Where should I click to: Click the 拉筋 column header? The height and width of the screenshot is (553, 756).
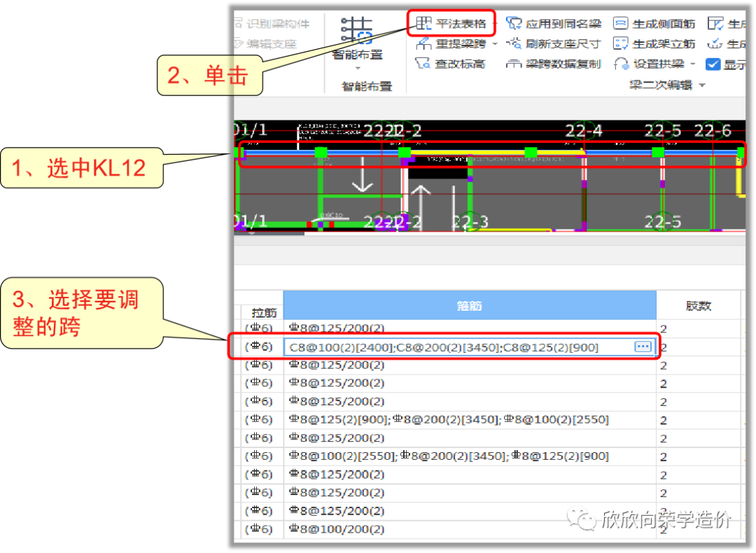pos(264,312)
